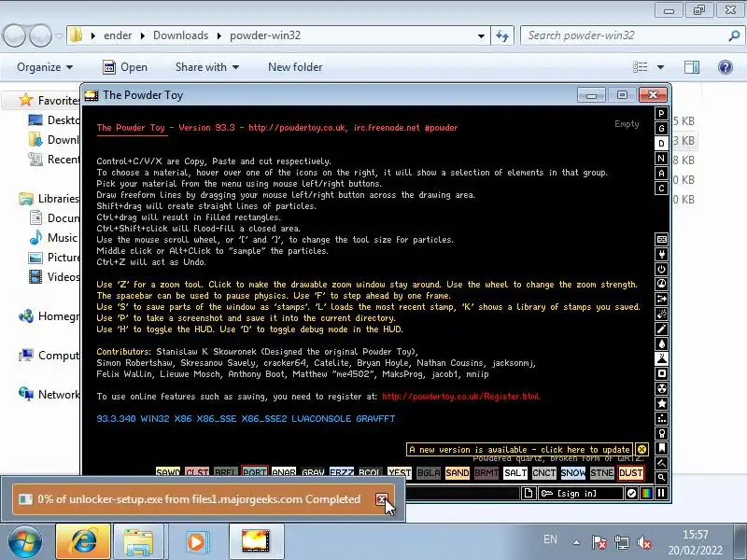The height and width of the screenshot is (560, 747).
Task: Open the Electronics element category (plug icon)
Action: click(x=661, y=254)
